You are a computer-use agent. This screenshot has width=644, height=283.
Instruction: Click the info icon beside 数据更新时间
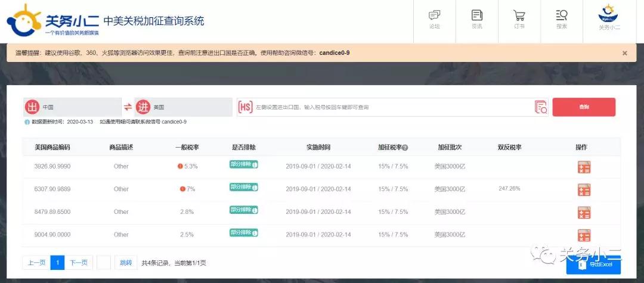pos(27,122)
